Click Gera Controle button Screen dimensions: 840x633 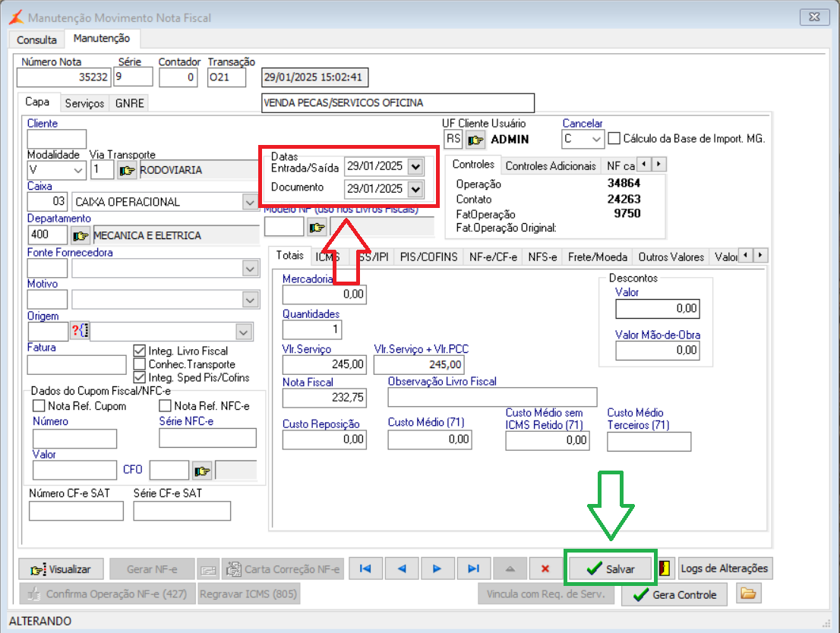[674, 594]
